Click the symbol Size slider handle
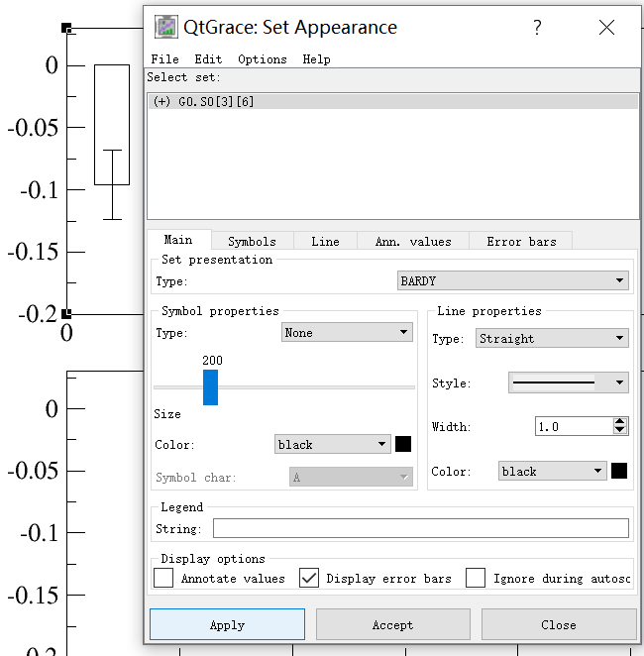 tap(210, 386)
